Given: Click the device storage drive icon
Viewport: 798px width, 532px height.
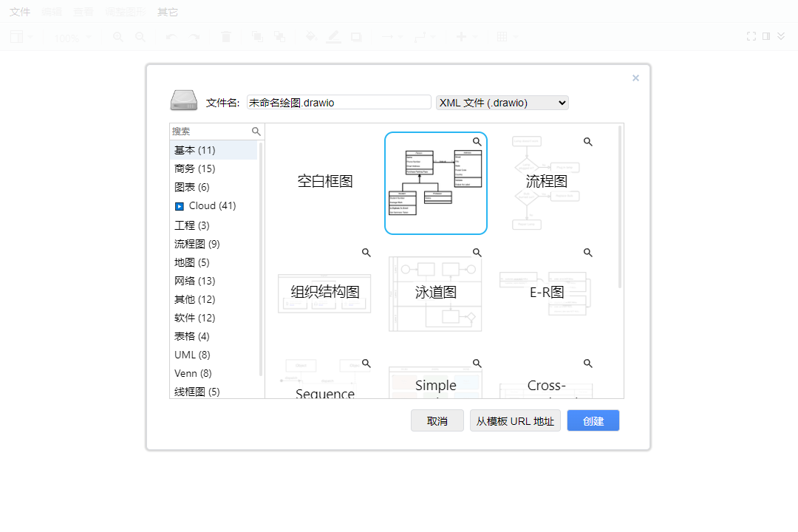Looking at the screenshot, I should [184, 100].
